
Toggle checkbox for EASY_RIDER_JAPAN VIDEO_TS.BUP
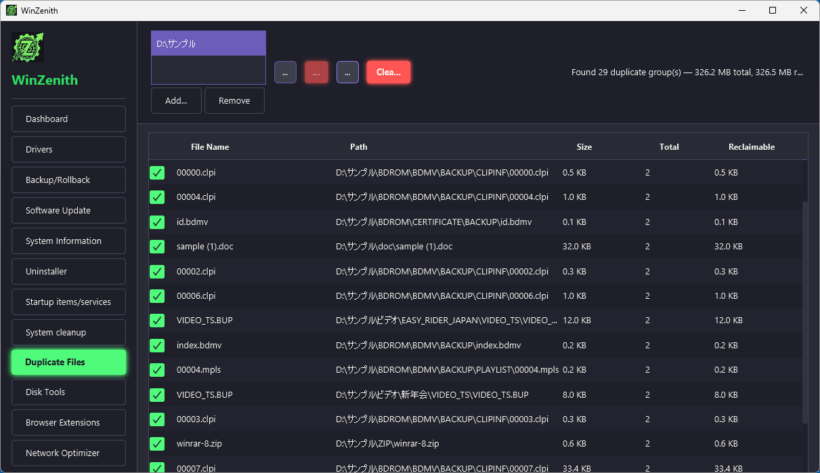coord(157,320)
